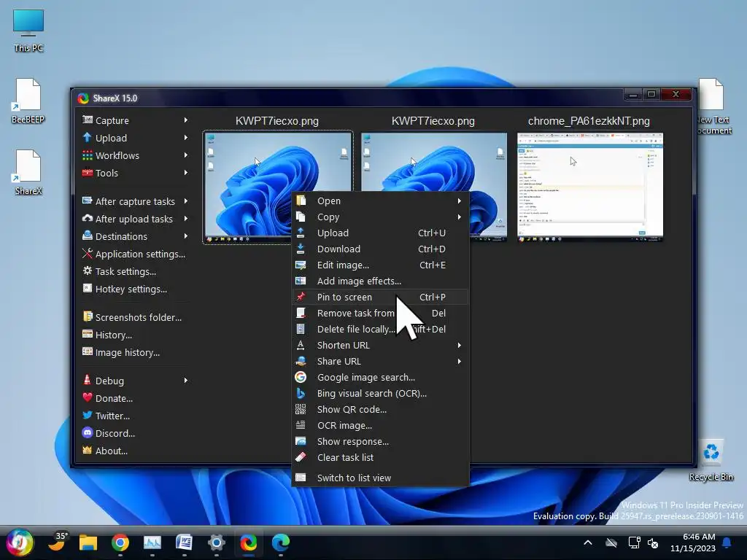Select Delete file locally... entry
The image size is (747, 560).
tap(379, 329)
